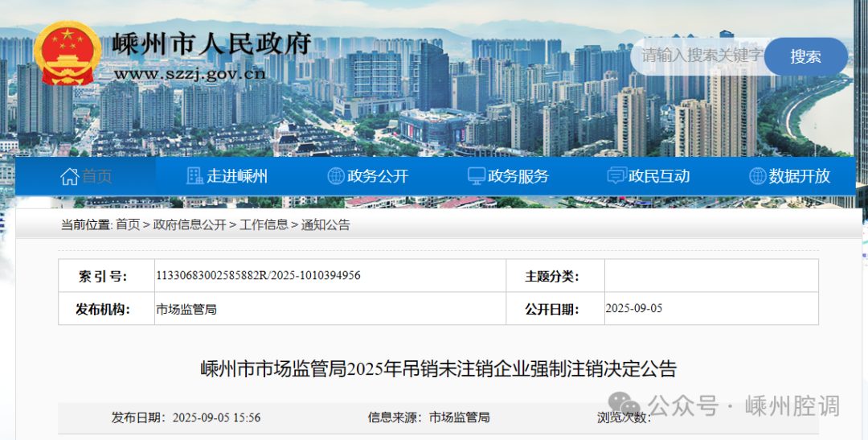Click the building icon beside 走进嵊州
Viewport: 868px width, 440px height.
pos(194,176)
